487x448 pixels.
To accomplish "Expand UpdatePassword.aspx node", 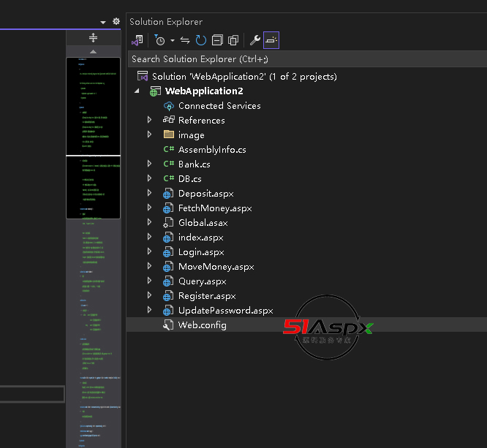I will (x=149, y=310).
